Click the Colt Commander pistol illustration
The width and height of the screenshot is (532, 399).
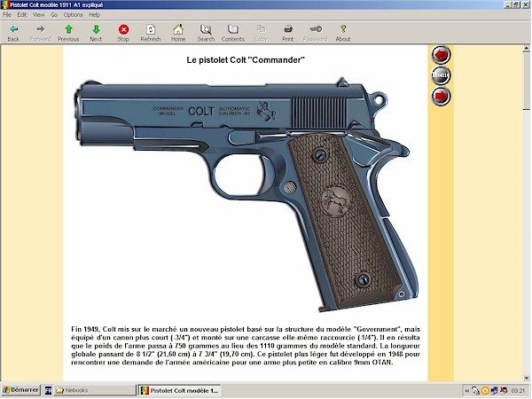pos(246,193)
